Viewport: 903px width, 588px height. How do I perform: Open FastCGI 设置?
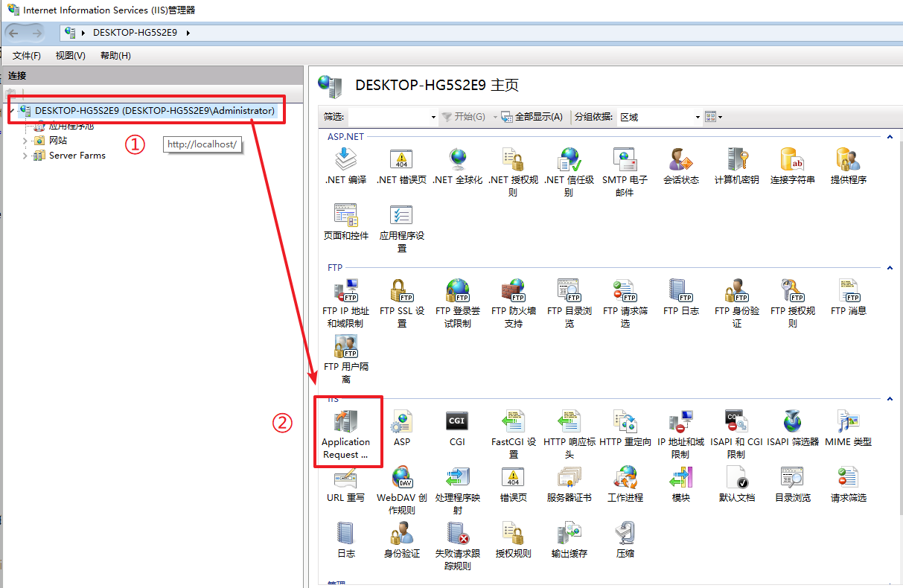(514, 434)
